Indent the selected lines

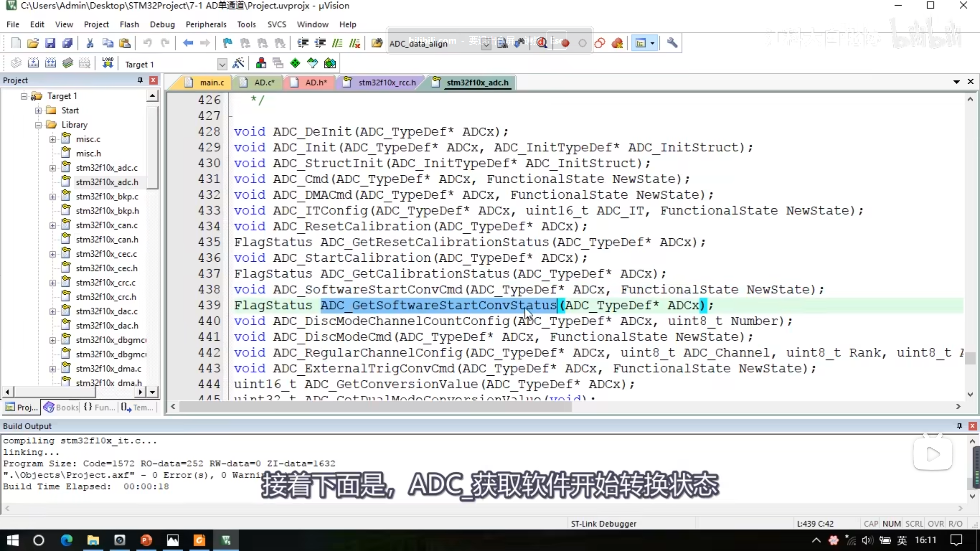pos(303,43)
